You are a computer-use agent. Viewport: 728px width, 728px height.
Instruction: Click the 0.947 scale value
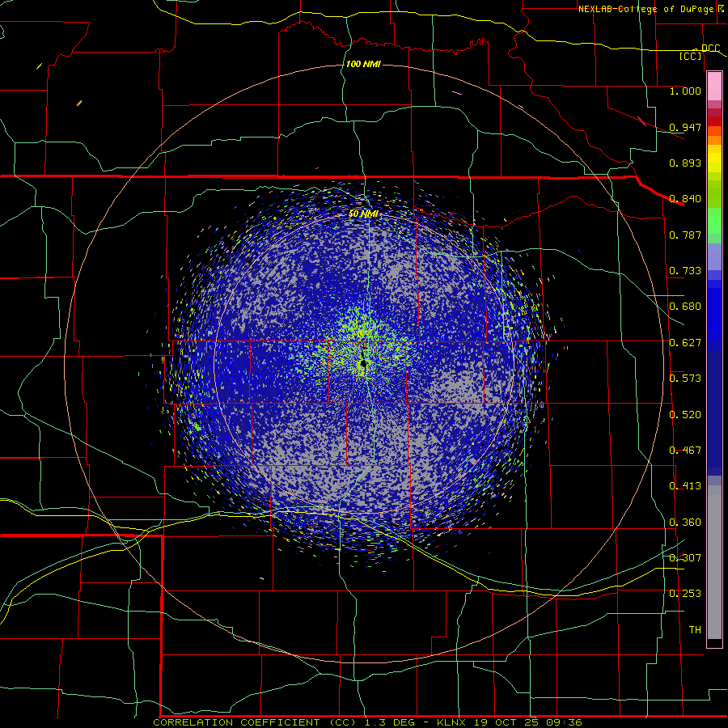point(685,127)
